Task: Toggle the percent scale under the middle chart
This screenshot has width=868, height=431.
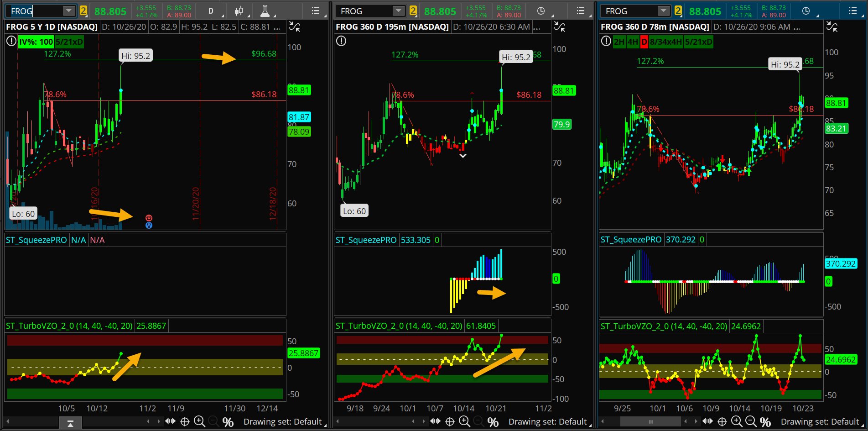Action: [493, 422]
